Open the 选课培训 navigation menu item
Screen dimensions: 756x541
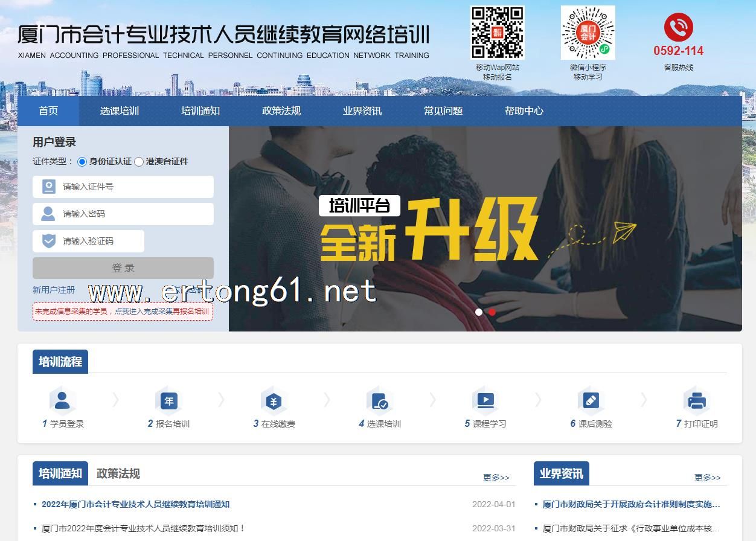pos(120,111)
